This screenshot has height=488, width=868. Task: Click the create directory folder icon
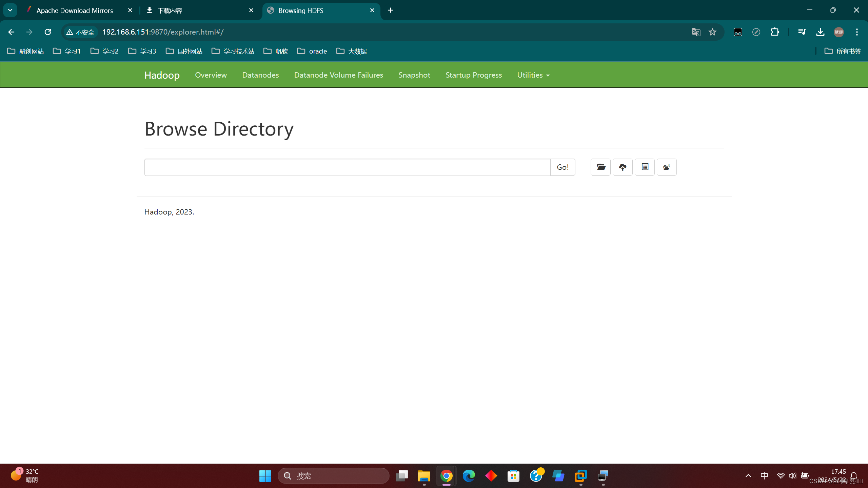pyautogui.click(x=600, y=167)
